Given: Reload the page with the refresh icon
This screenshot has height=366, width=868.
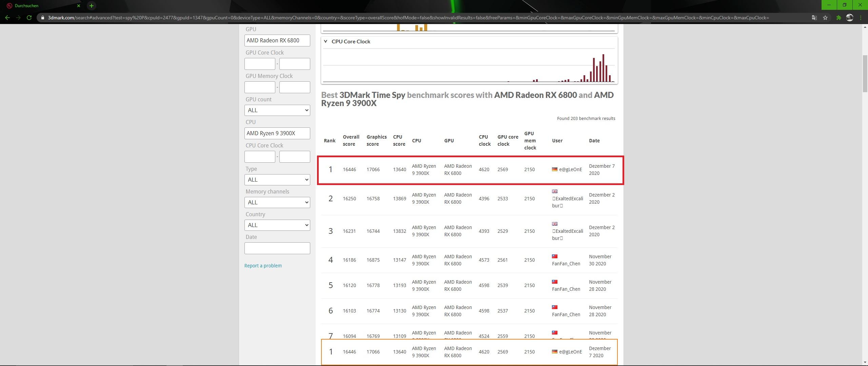Looking at the screenshot, I should pyautogui.click(x=29, y=18).
